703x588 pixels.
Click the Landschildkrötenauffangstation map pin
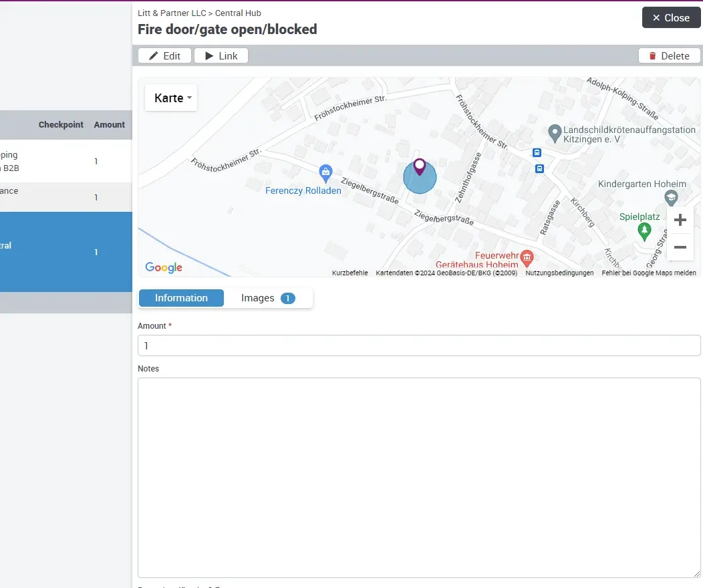[x=554, y=133]
